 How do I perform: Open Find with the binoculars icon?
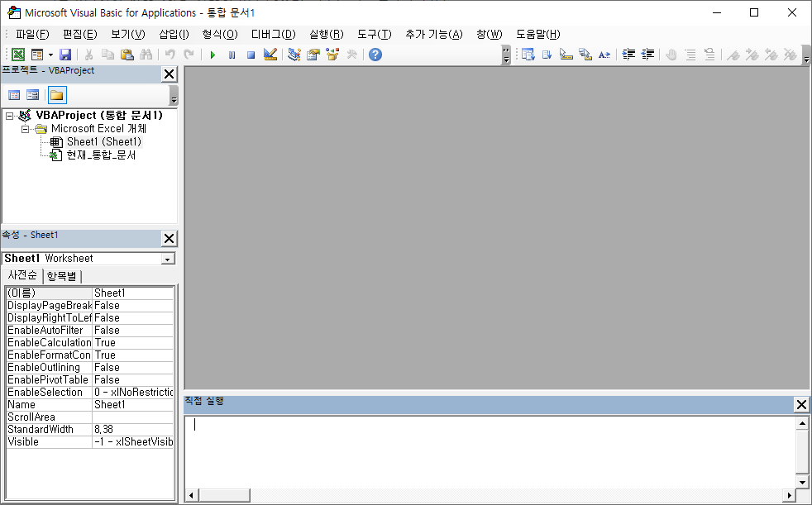click(x=146, y=55)
